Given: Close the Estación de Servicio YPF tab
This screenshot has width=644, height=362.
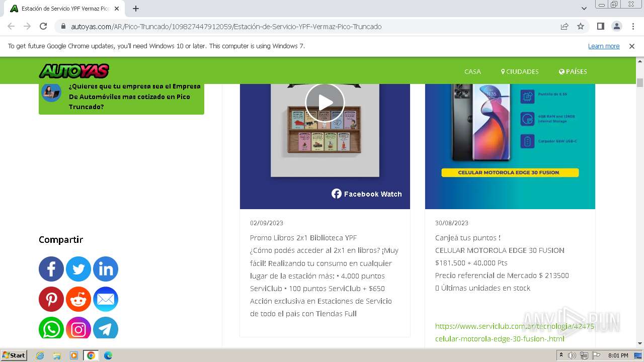Looking at the screenshot, I should tap(116, 9).
